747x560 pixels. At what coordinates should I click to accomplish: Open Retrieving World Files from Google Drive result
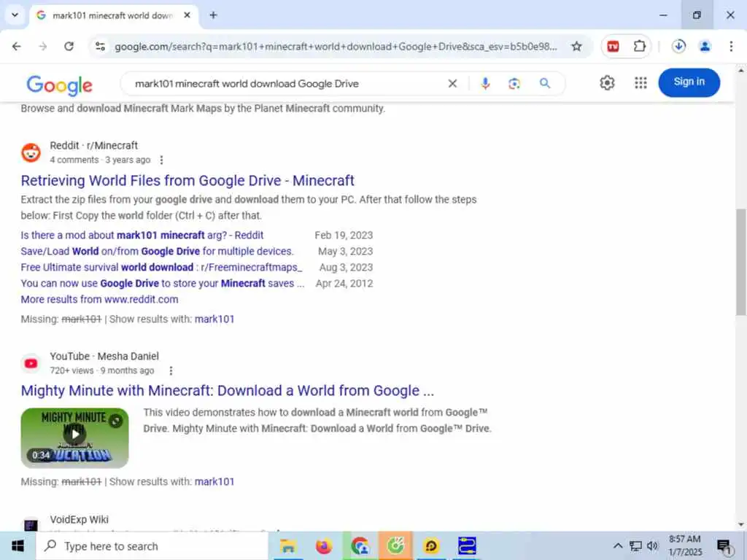click(x=187, y=181)
